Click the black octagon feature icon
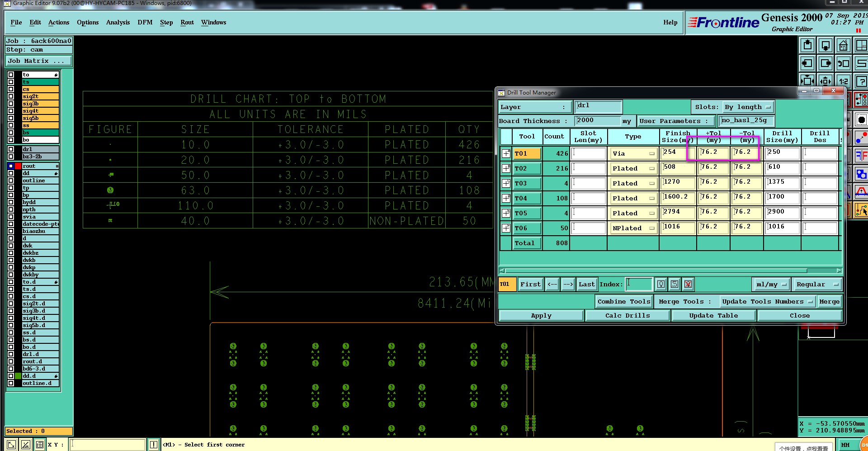The height and width of the screenshot is (451, 868). (861, 119)
